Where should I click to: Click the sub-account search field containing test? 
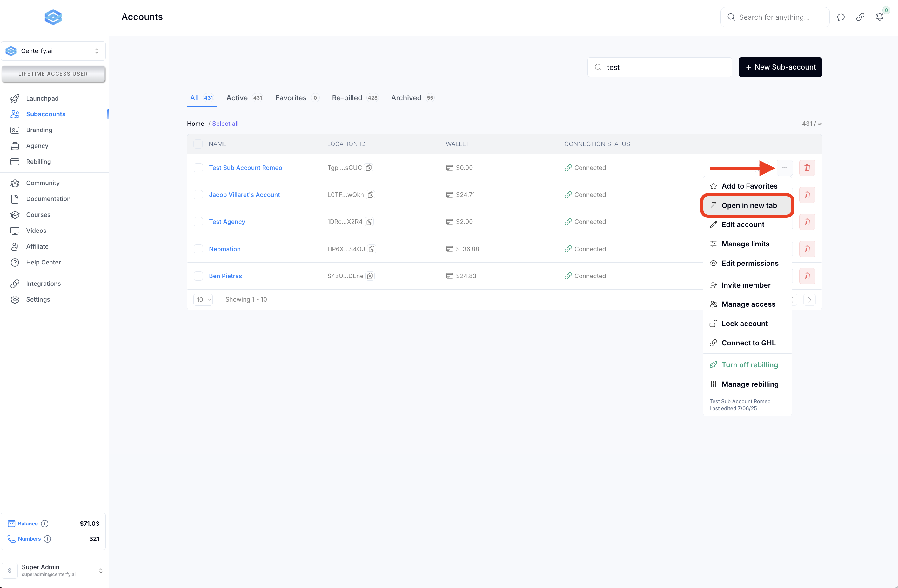coord(664,67)
